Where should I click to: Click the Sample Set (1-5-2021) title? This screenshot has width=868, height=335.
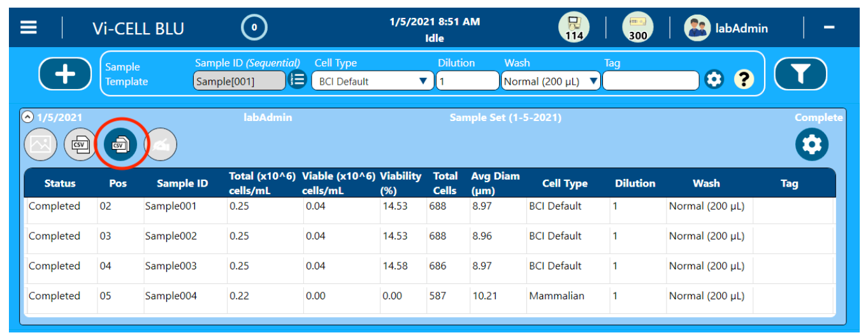(505, 118)
